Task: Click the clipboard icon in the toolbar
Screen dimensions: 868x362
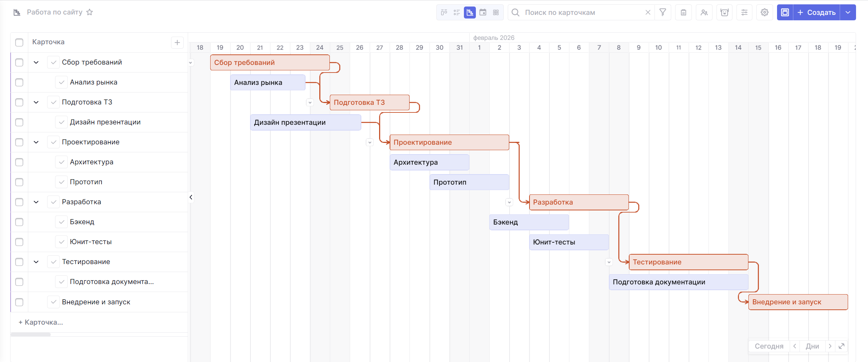Action: [683, 12]
